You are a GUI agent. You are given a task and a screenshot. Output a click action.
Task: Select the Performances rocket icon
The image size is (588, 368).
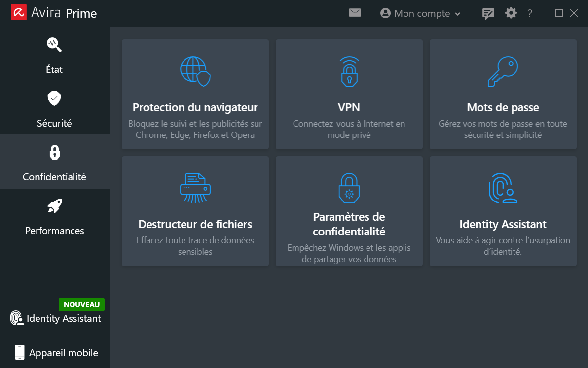(54, 206)
